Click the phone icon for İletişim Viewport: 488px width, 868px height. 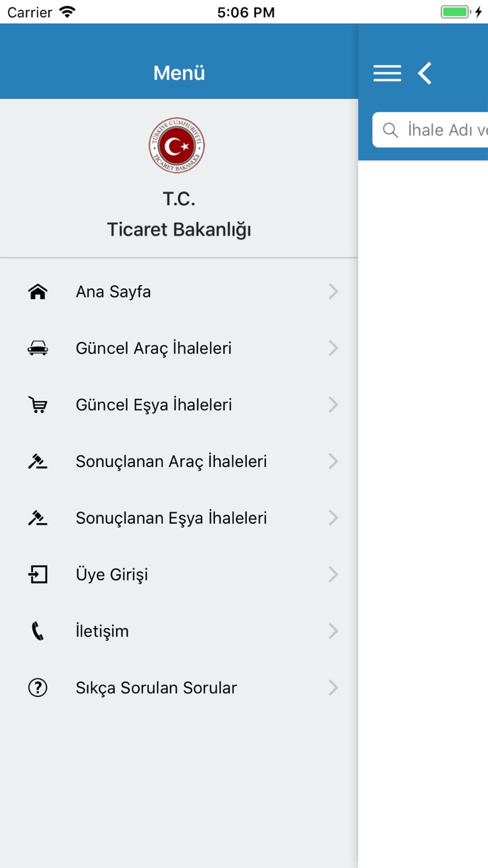pyautogui.click(x=38, y=631)
